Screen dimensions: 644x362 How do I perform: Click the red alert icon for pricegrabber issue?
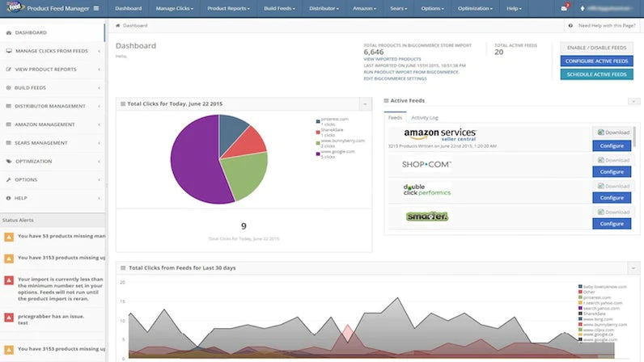pyautogui.click(x=9, y=318)
